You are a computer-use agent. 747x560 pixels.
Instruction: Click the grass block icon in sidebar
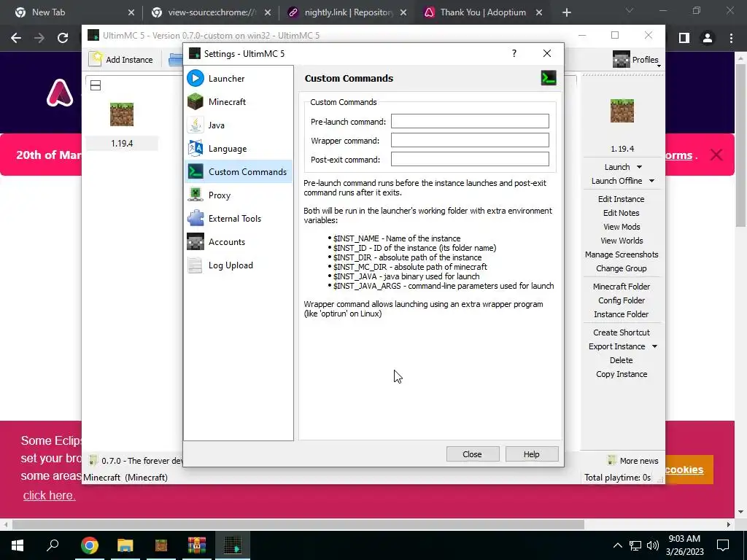(622, 111)
